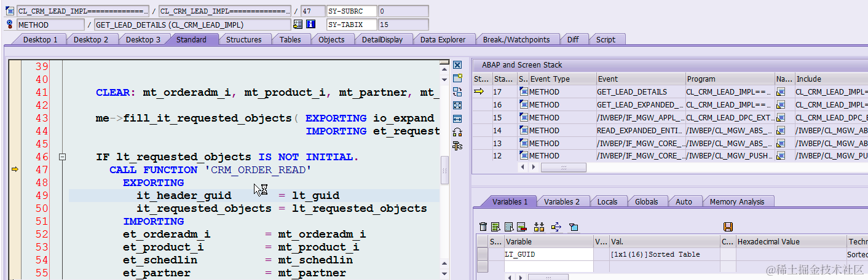Click the ABAP stack horizontal scrollbar thumb
Viewport: 868px width, 280px height.
pos(562,167)
